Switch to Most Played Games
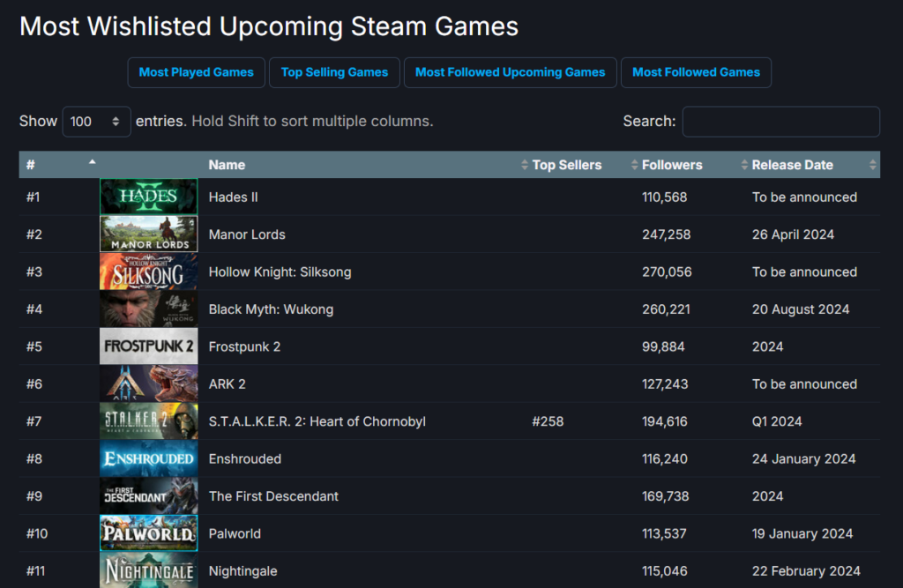Viewport: 903px width, 588px height. coord(196,72)
